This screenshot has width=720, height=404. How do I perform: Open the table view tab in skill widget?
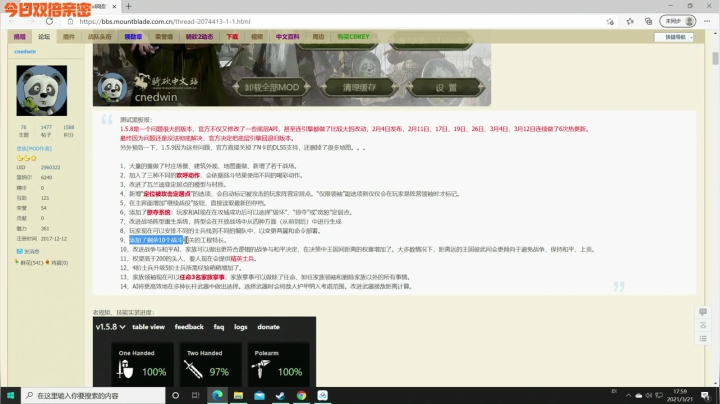tap(148, 327)
